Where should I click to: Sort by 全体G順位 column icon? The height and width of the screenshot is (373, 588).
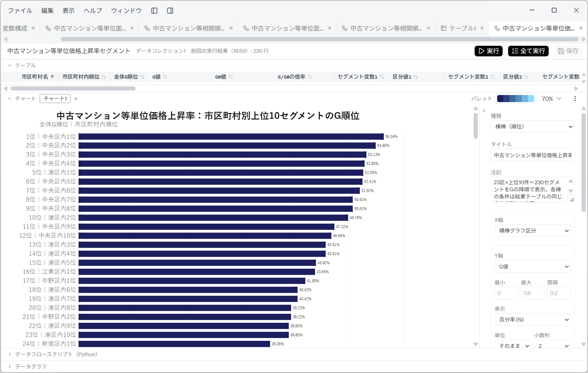142,77
